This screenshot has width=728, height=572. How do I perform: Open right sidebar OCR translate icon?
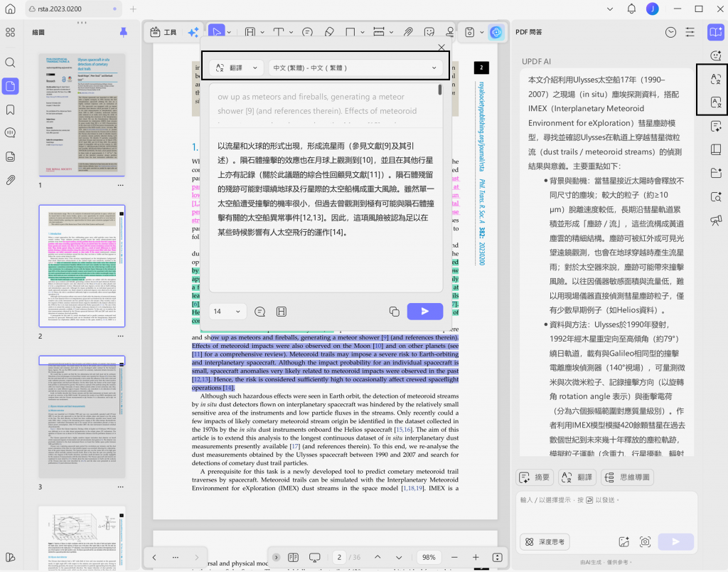[716, 102]
